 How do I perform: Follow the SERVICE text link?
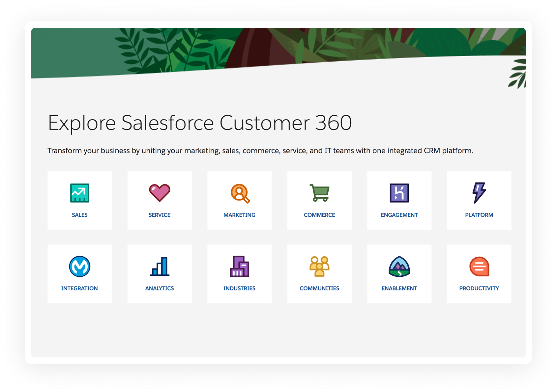coord(160,215)
